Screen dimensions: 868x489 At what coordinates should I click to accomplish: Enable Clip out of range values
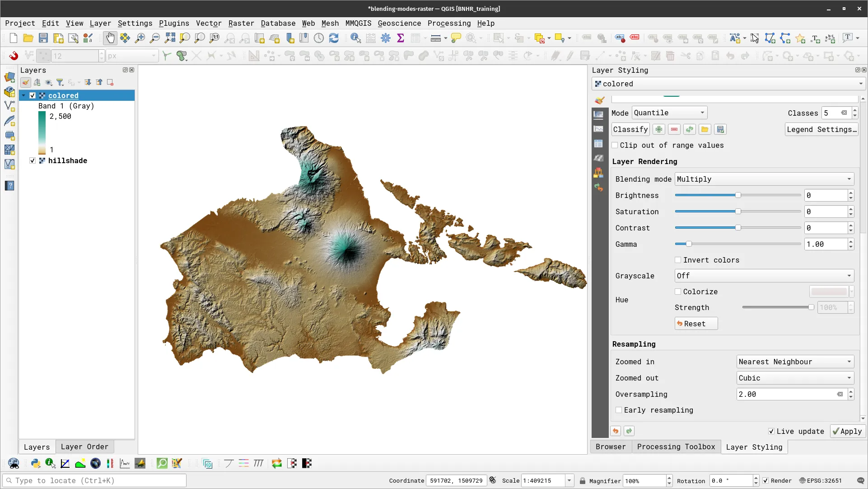615,145
